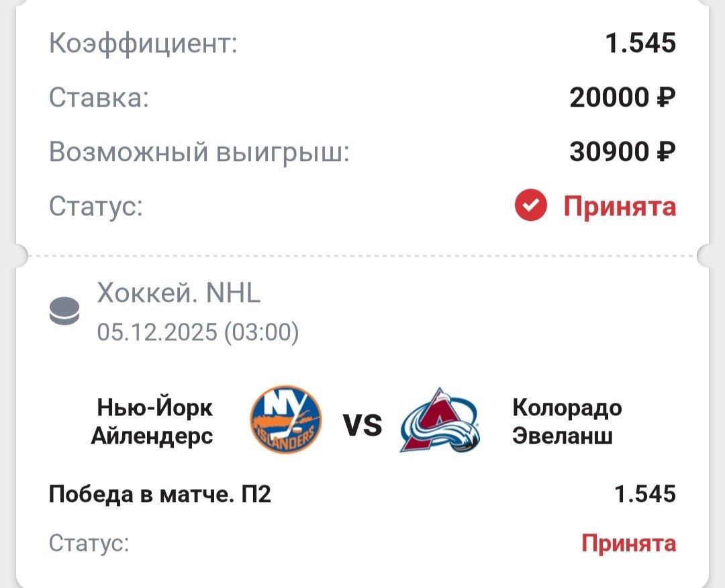Click the red checkmark status icon

coord(531,206)
